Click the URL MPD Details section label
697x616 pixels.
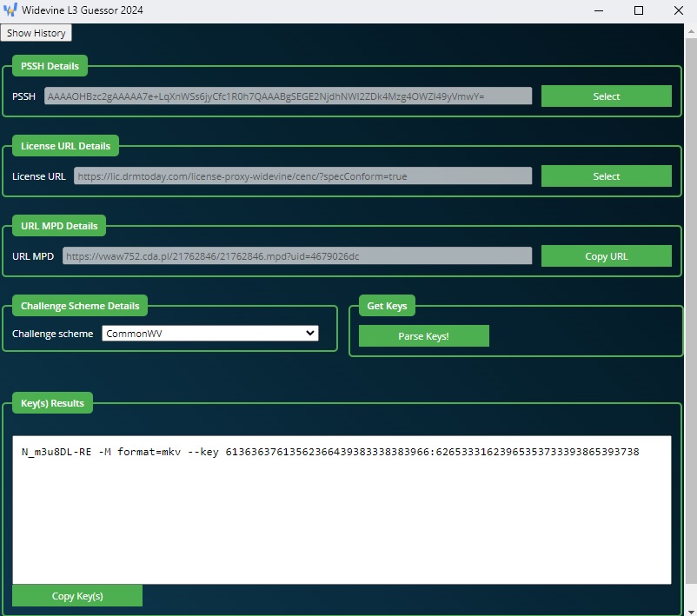pos(59,226)
